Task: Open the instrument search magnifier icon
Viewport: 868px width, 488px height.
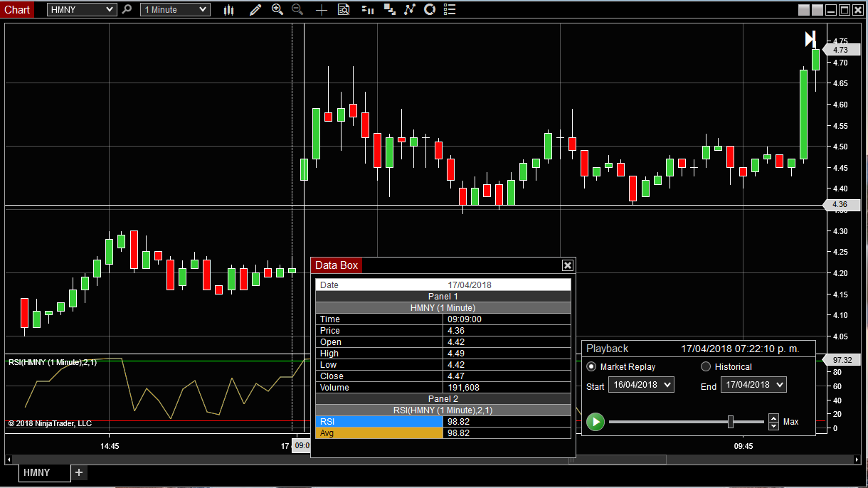Action: pos(127,10)
